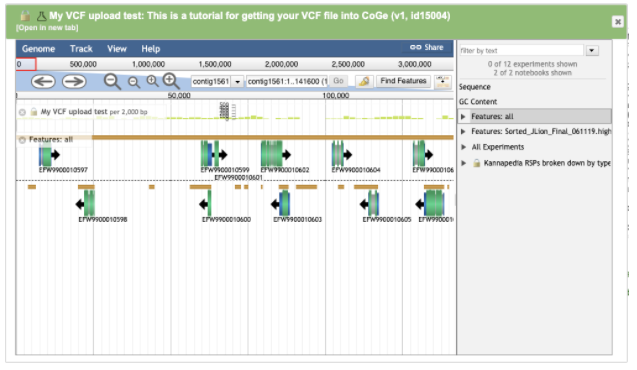Viewport: 637px width, 370px height.
Task: Pan left with the left arrow button
Action: pos(43,81)
